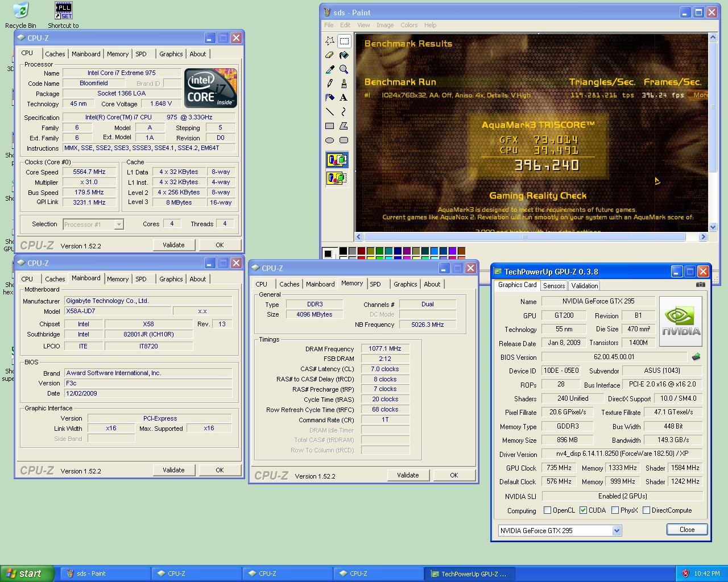Pick the Rectangle shape tool
Image resolution: width=728 pixels, height=582 pixels.
pyautogui.click(x=330, y=126)
